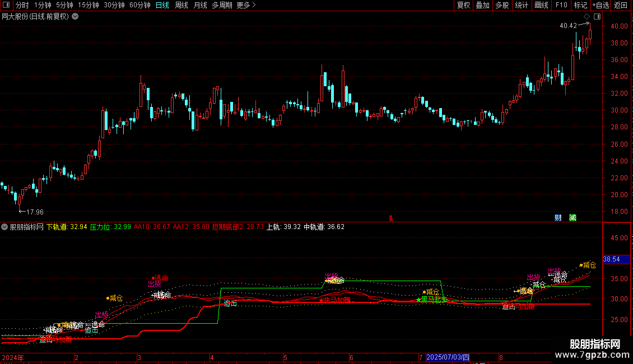This screenshot has height=364, width=633.
Task: Click the red S marker below the chart
Action: coord(391,218)
